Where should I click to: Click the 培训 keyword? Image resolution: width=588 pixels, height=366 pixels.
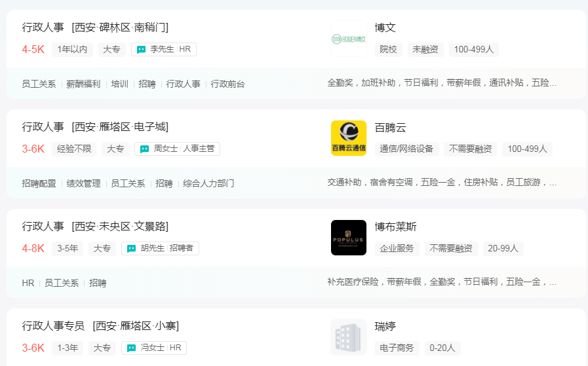point(119,84)
